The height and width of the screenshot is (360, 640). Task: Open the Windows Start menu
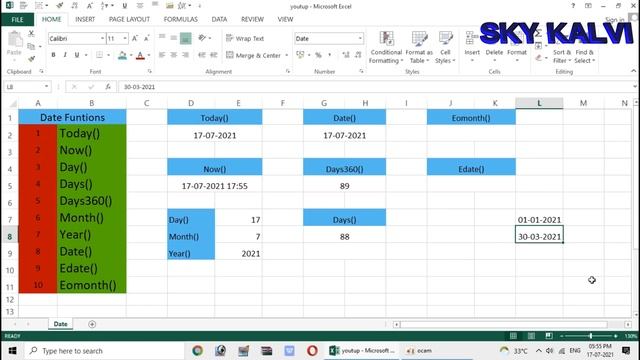[12, 351]
